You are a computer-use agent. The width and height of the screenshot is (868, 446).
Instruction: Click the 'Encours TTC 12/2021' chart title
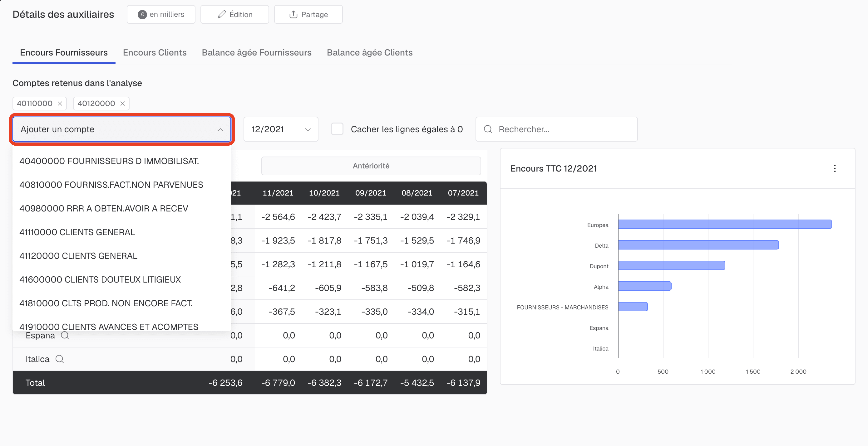click(553, 168)
